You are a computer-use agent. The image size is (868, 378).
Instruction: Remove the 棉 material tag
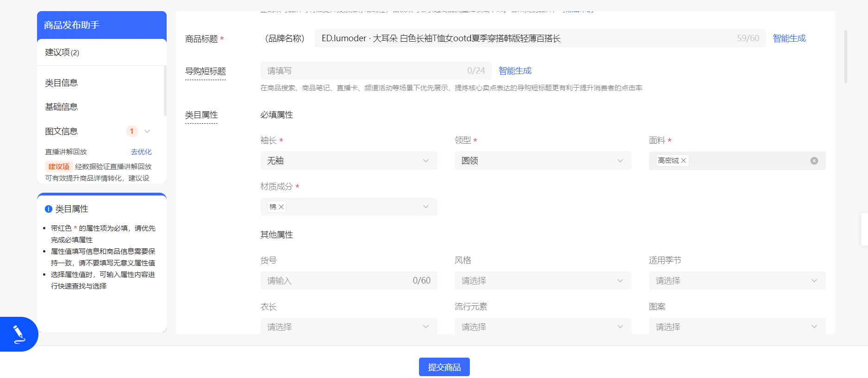coord(281,207)
